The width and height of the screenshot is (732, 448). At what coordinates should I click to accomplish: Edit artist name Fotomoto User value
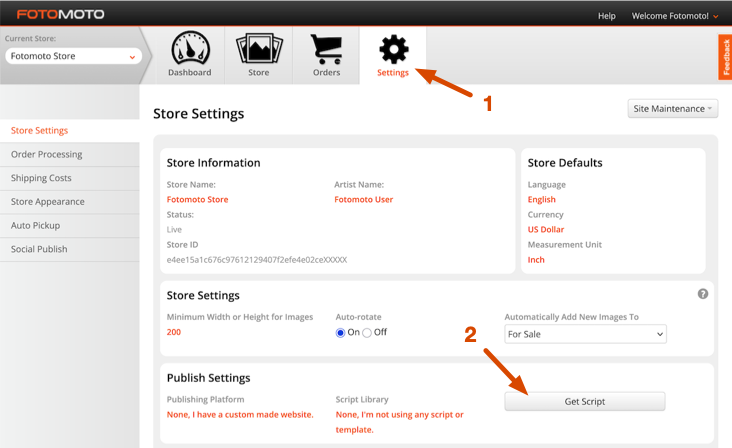click(x=364, y=199)
